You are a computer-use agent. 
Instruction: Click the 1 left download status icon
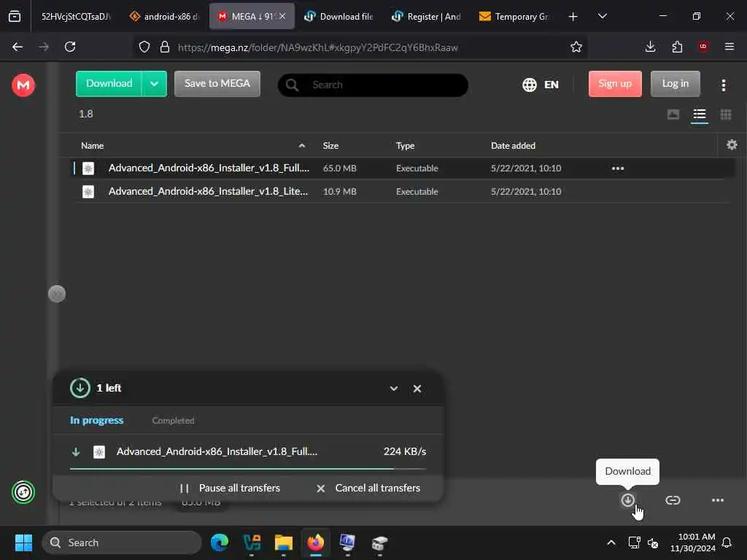(80, 388)
